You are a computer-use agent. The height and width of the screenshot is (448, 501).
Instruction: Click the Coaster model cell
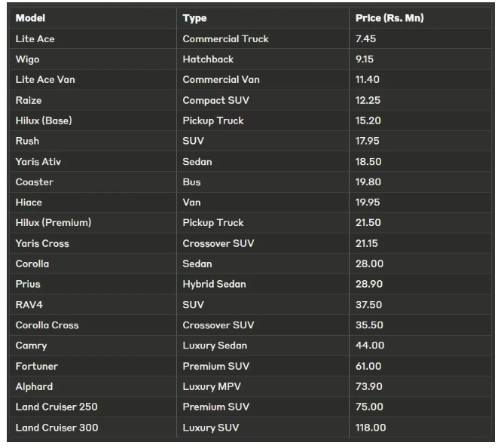(x=35, y=182)
